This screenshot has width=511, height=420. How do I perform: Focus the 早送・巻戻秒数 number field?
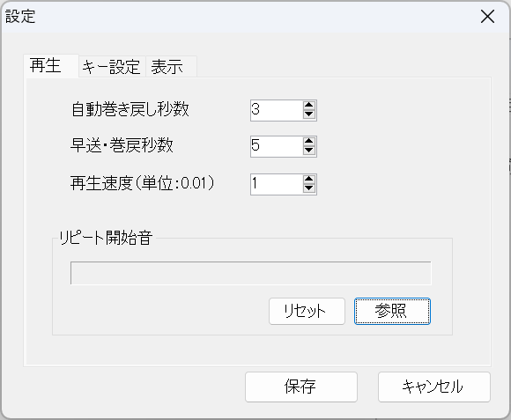click(x=277, y=146)
